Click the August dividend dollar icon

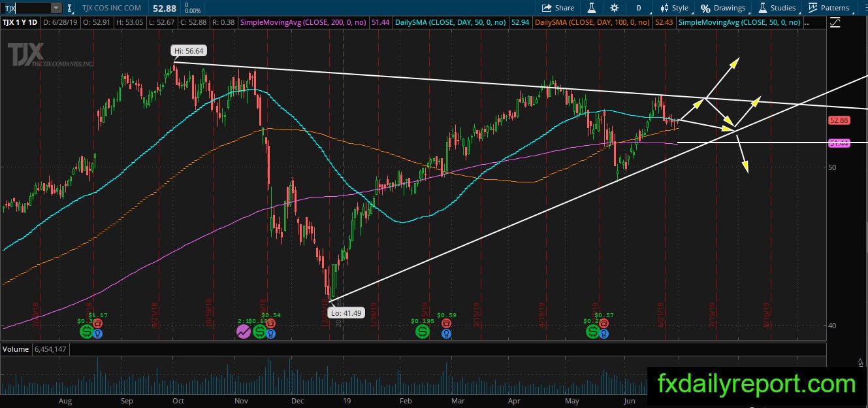click(86, 332)
